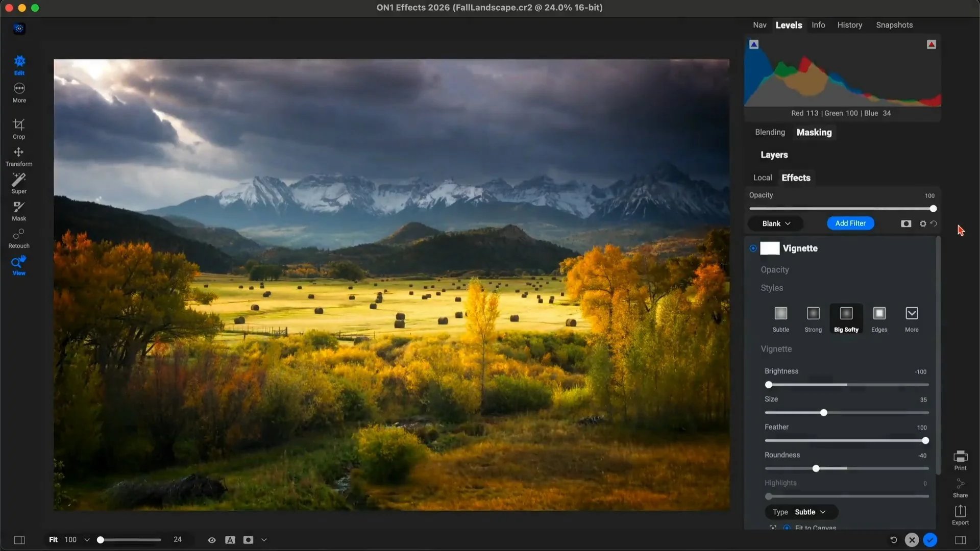Click the Fit zoom button
This screenshot has width=980, height=551.
click(x=53, y=540)
